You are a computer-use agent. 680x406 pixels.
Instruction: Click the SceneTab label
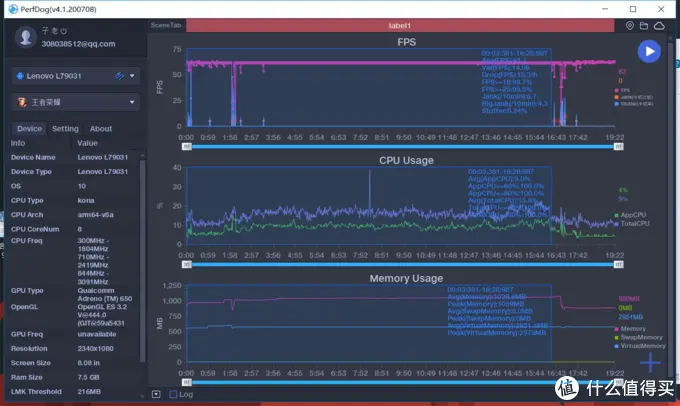(x=166, y=25)
